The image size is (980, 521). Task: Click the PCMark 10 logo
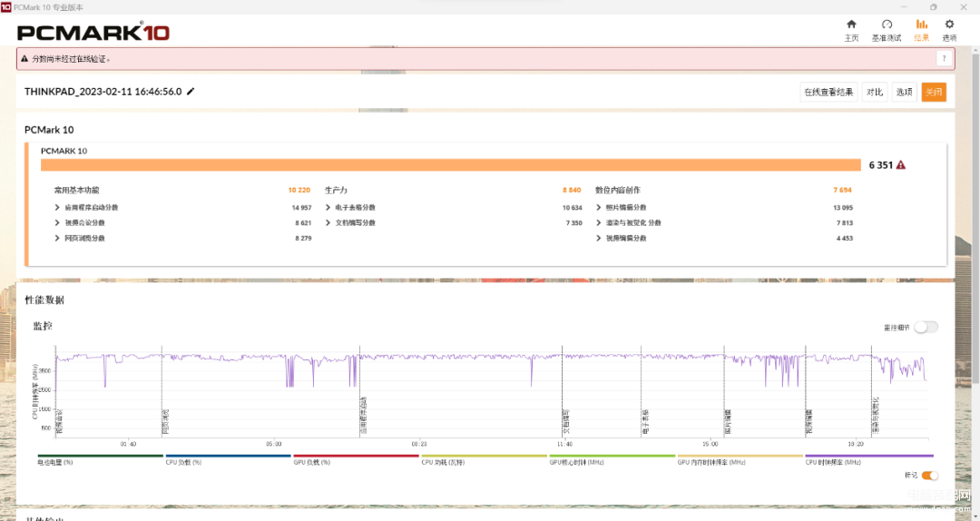tap(93, 33)
